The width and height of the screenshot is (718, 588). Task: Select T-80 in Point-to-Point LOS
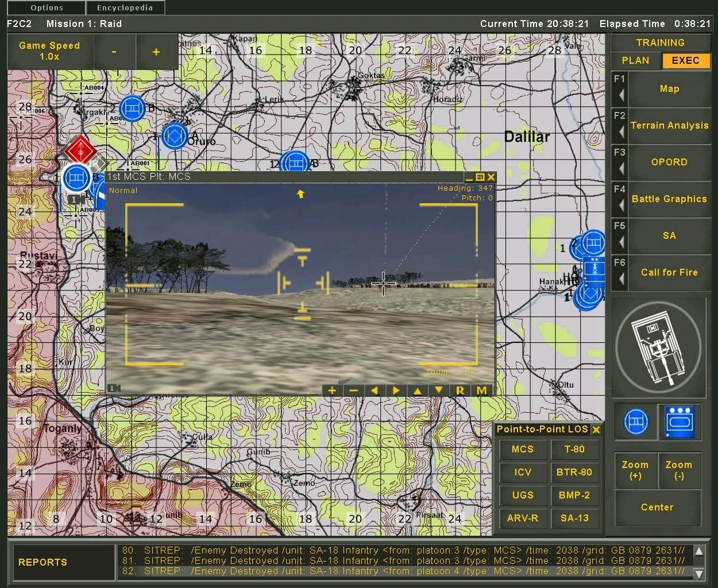(x=574, y=450)
